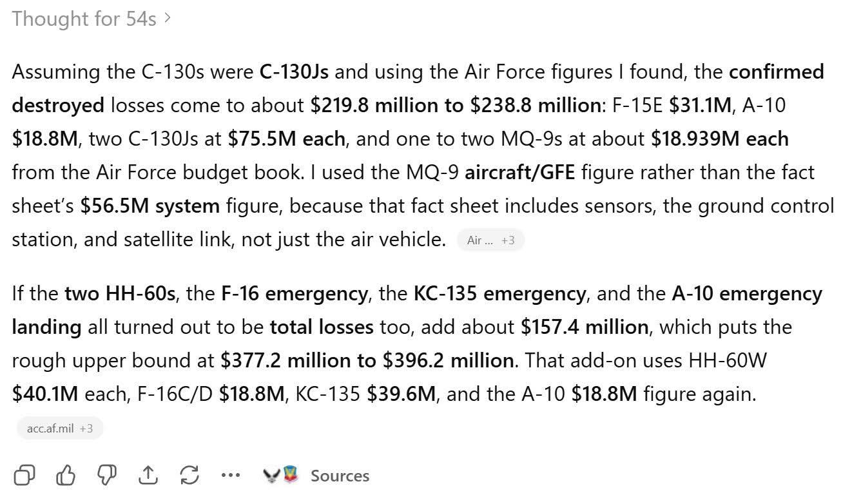Click the Air Force wings source favicon

click(x=271, y=476)
